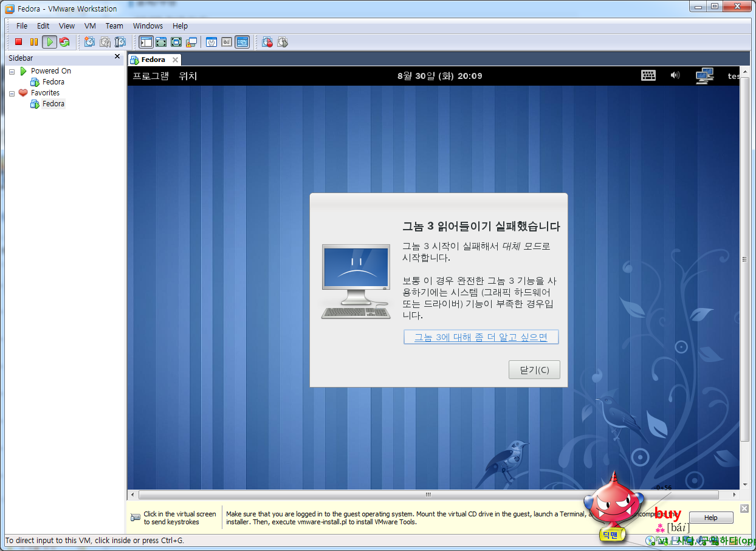Toggle the Show Sidebar toolbar icon
Viewport: 756px width, 551px height.
tap(146, 42)
